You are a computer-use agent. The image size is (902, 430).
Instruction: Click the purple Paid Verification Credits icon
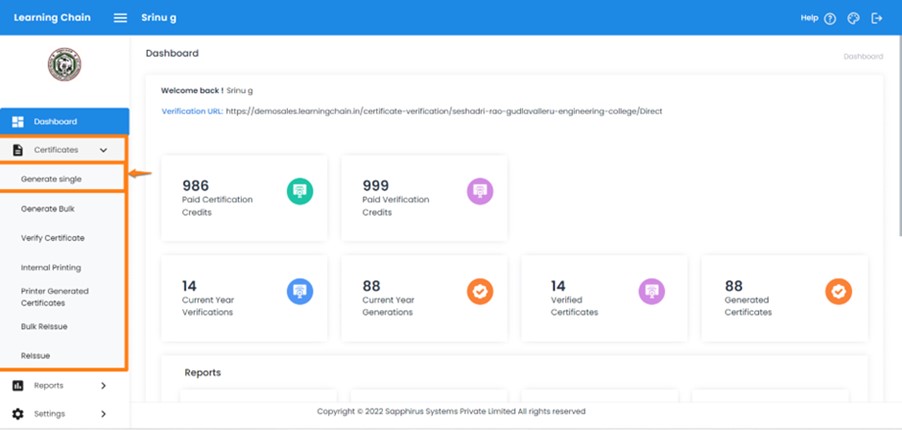480,191
